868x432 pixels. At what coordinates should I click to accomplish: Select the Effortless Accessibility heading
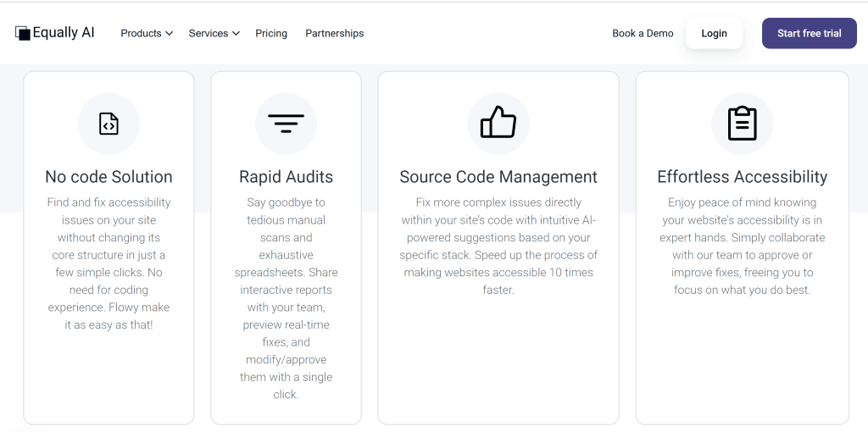tap(742, 177)
